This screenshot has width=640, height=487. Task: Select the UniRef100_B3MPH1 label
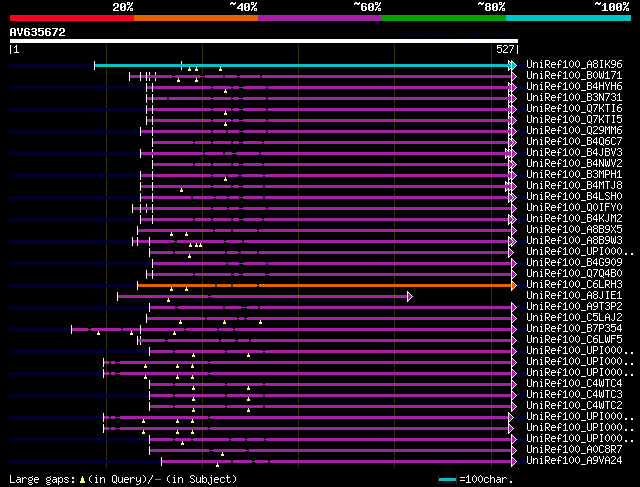pyautogui.click(x=574, y=175)
